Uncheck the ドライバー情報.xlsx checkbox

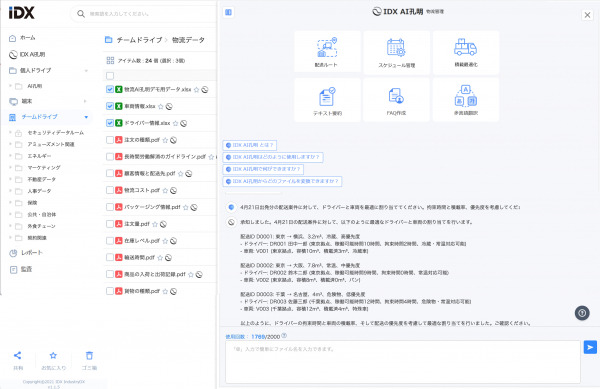pyautogui.click(x=110, y=123)
